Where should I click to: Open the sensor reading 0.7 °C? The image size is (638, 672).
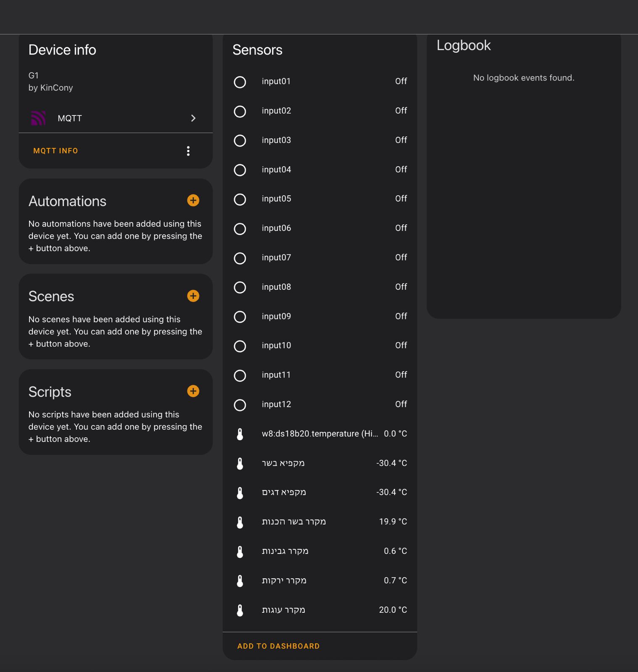click(395, 580)
